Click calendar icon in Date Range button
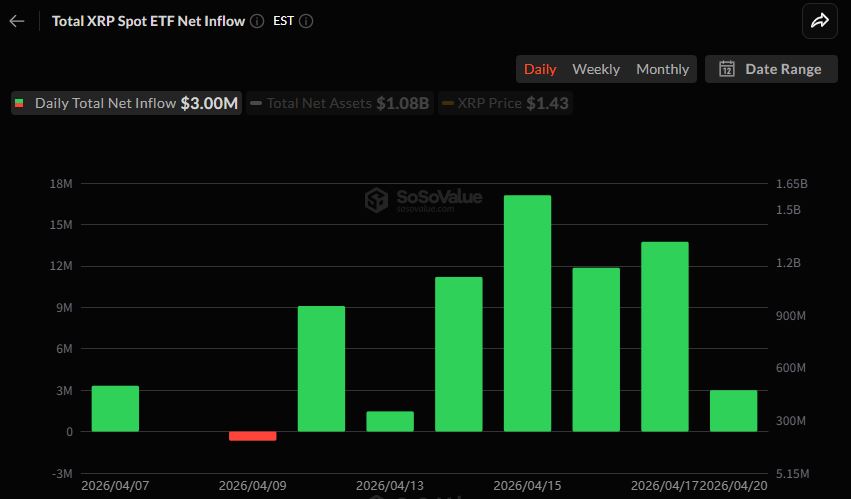The image size is (851, 499). [x=727, y=69]
